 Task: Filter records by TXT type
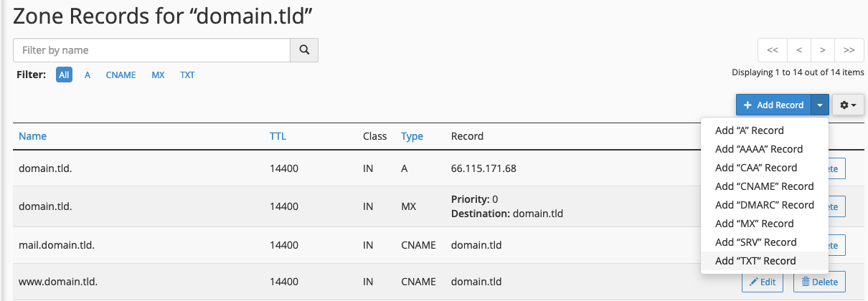187,75
